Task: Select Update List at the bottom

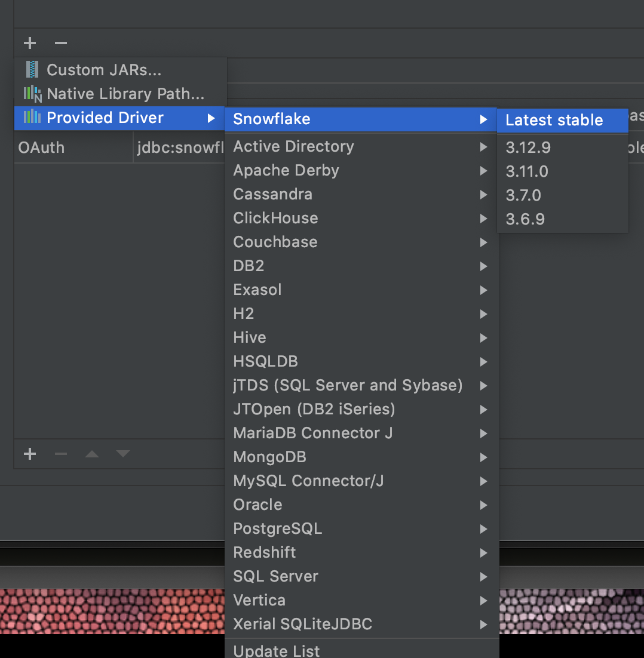Action: 276,651
